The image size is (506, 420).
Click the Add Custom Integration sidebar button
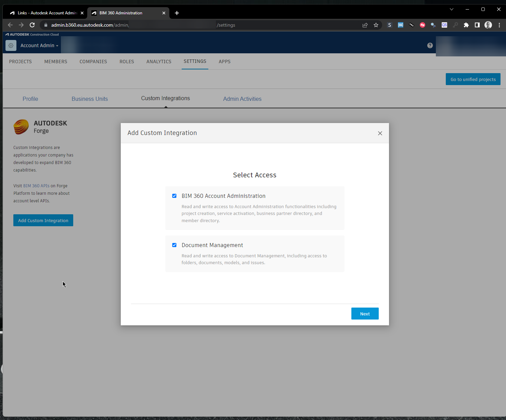(43, 220)
